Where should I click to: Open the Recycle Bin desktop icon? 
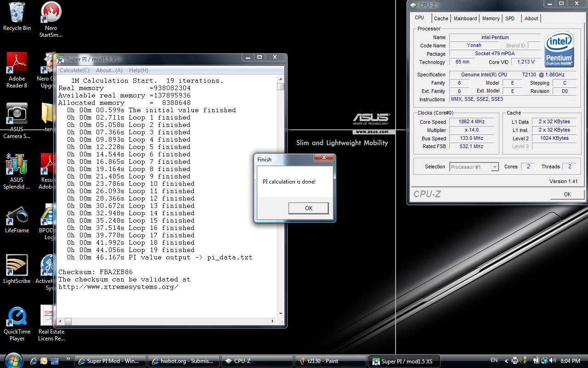click(x=17, y=17)
